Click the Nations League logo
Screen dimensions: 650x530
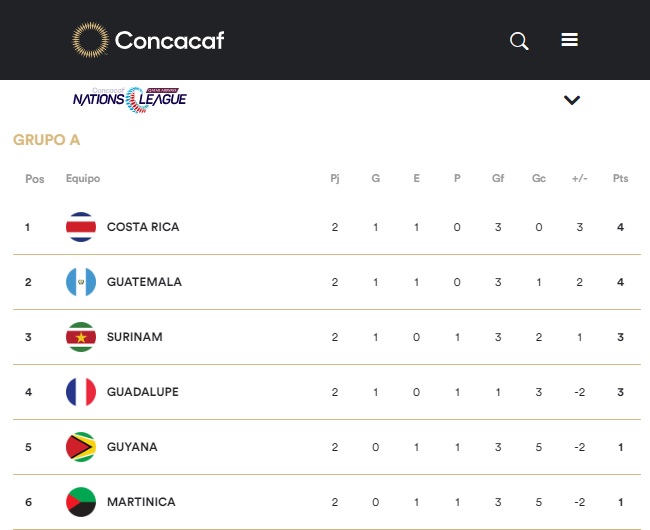tap(129, 98)
